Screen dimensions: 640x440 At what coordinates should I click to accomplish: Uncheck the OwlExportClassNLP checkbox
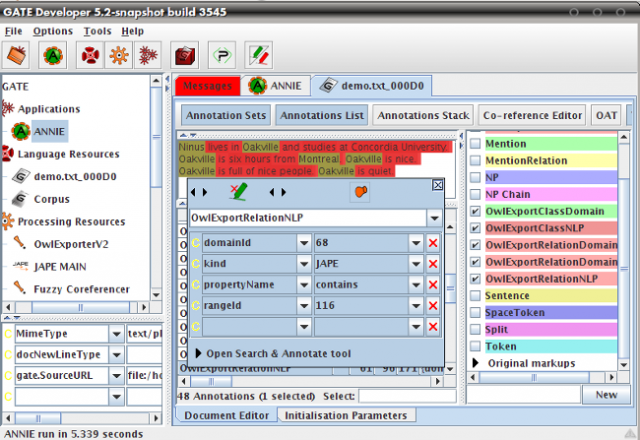[x=475, y=228]
